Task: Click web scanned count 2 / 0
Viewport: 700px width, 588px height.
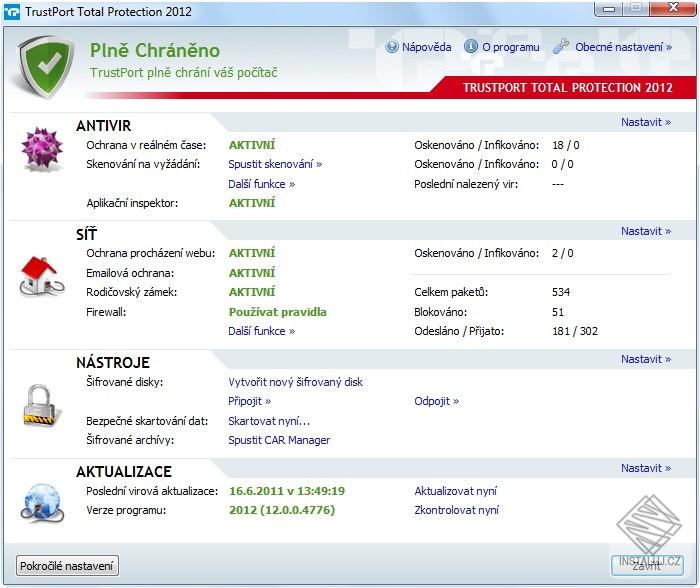Action: tap(562, 253)
